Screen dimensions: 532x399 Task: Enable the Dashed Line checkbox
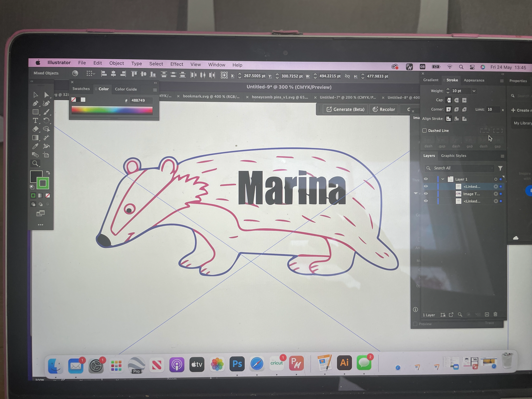(424, 131)
